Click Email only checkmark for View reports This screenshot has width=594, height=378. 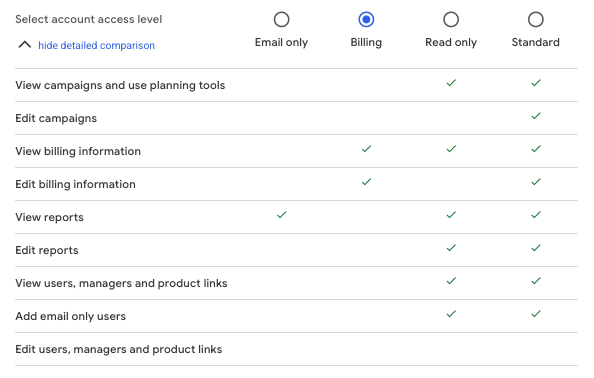(x=281, y=215)
